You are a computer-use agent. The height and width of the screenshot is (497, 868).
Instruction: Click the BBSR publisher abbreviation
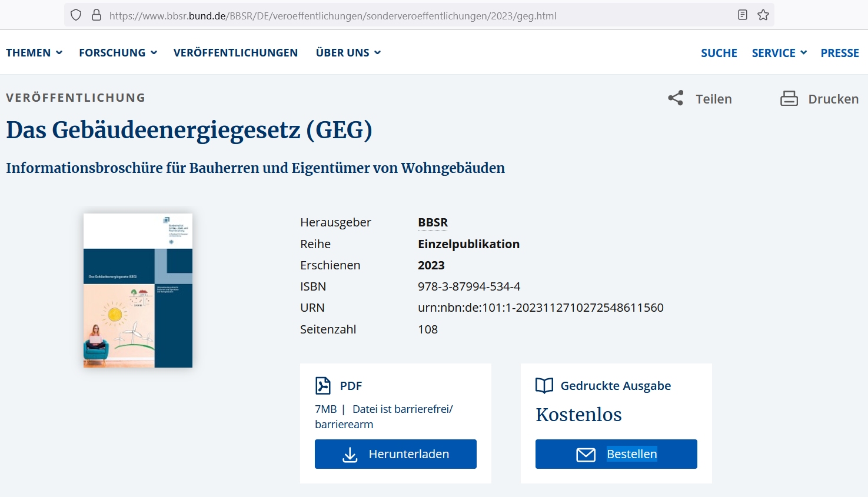tap(433, 222)
